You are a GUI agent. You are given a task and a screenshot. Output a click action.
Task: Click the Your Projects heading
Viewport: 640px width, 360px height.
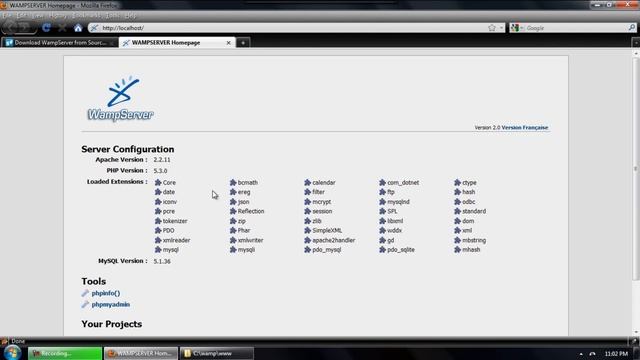click(112, 324)
